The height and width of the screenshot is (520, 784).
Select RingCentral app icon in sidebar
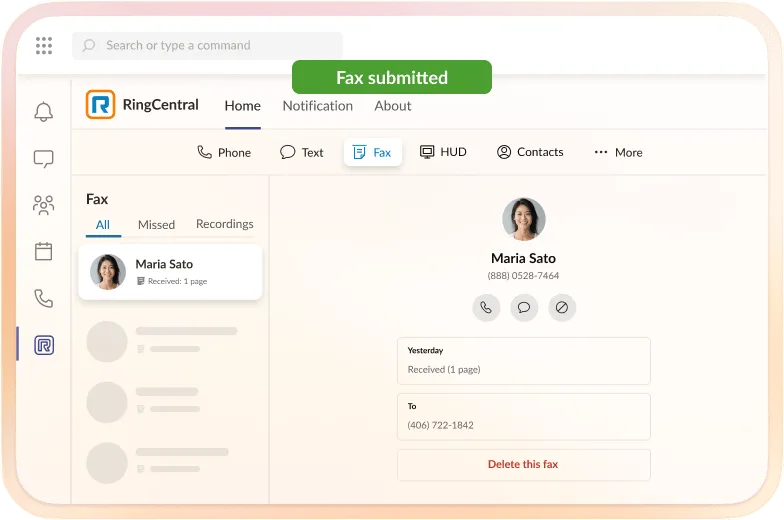[x=44, y=345]
